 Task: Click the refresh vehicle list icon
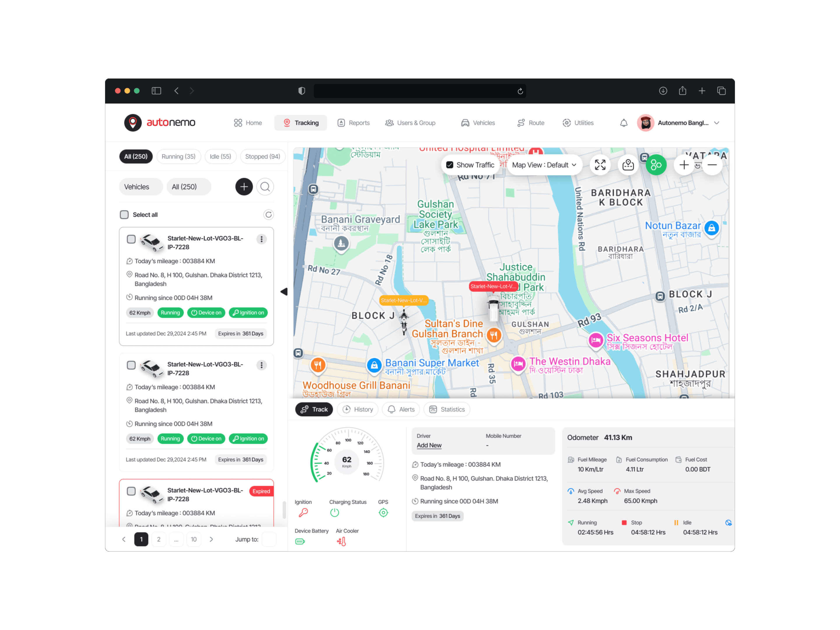pyautogui.click(x=268, y=215)
